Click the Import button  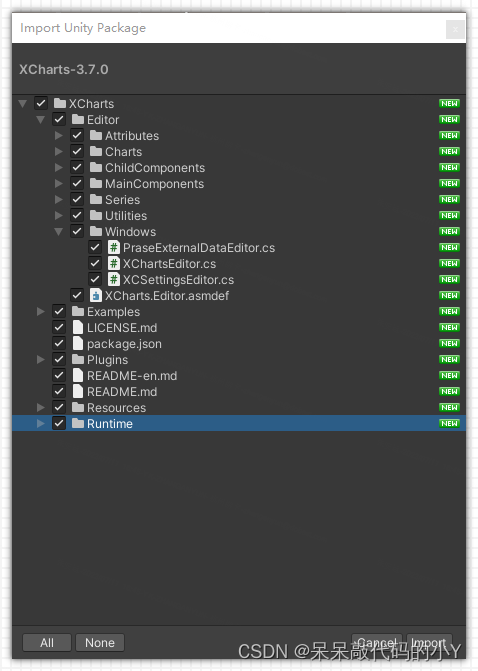click(429, 642)
